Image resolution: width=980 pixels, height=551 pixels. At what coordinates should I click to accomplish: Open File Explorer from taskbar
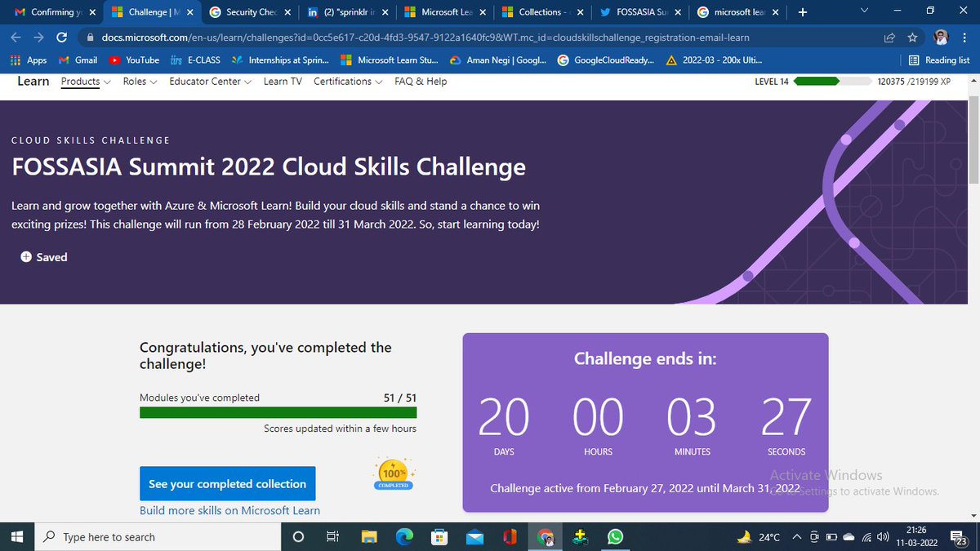(370, 537)
